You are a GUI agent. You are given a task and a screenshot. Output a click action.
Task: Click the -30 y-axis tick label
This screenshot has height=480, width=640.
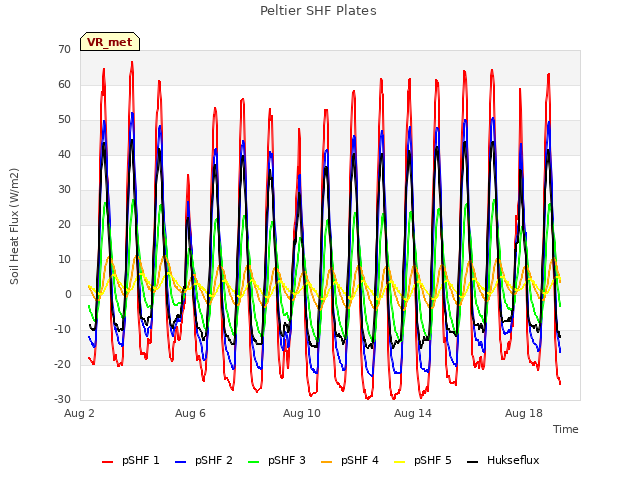62,399
